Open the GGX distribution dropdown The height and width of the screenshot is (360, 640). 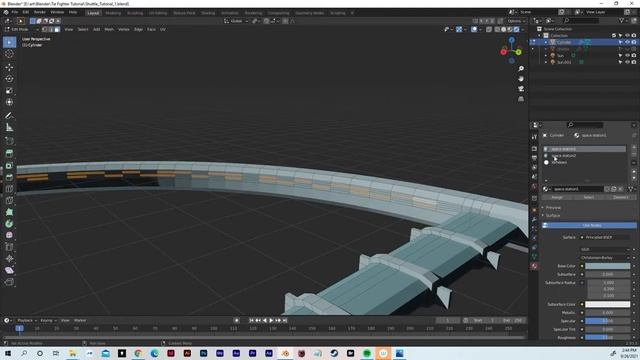(604, 249)
